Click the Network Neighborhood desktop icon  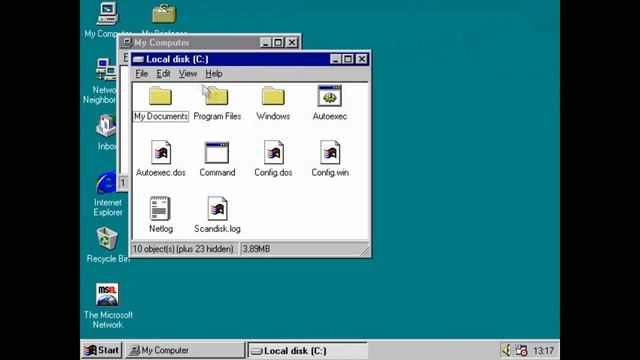coord(106,69)
